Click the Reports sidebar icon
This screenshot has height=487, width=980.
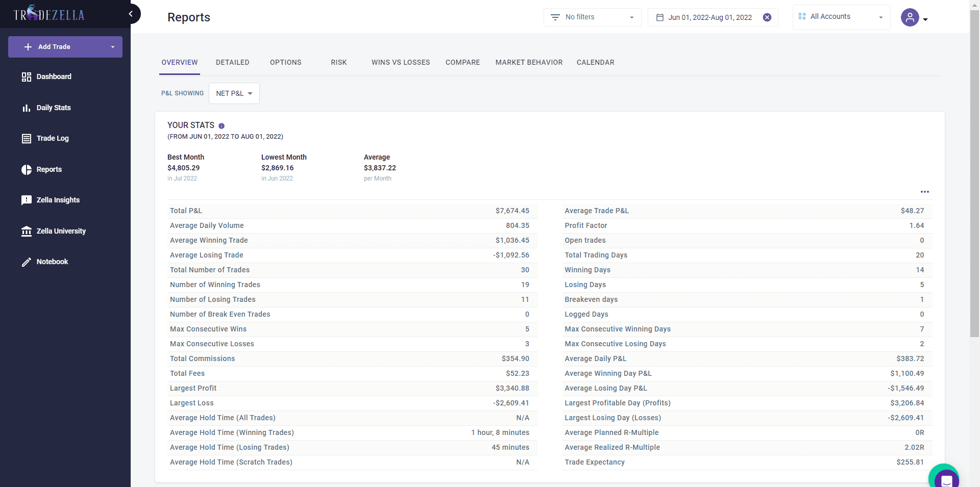(26, 169)
